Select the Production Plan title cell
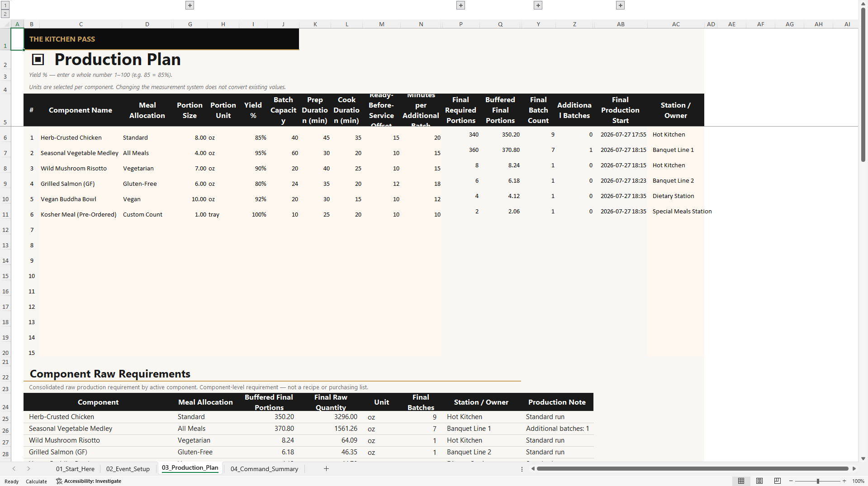Screen dimensions: 868x486 pyautogui.click(x=118, y=59)
